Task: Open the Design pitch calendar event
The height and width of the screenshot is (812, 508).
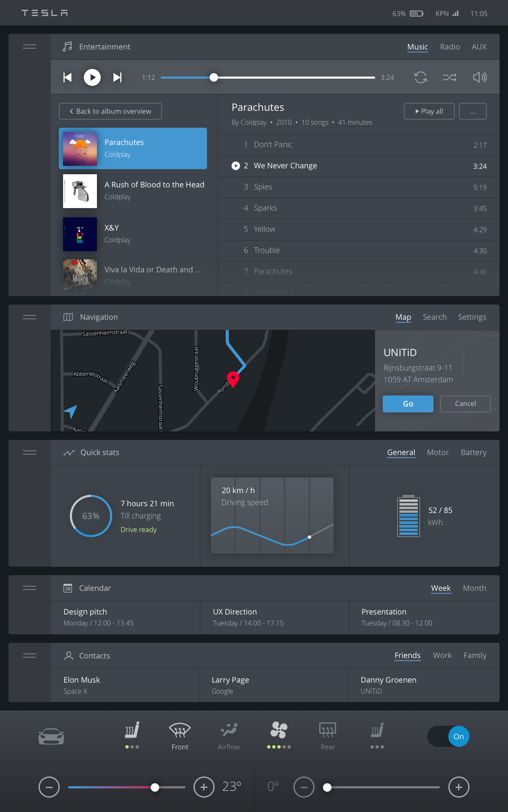Action: click(x=125, y=617)
